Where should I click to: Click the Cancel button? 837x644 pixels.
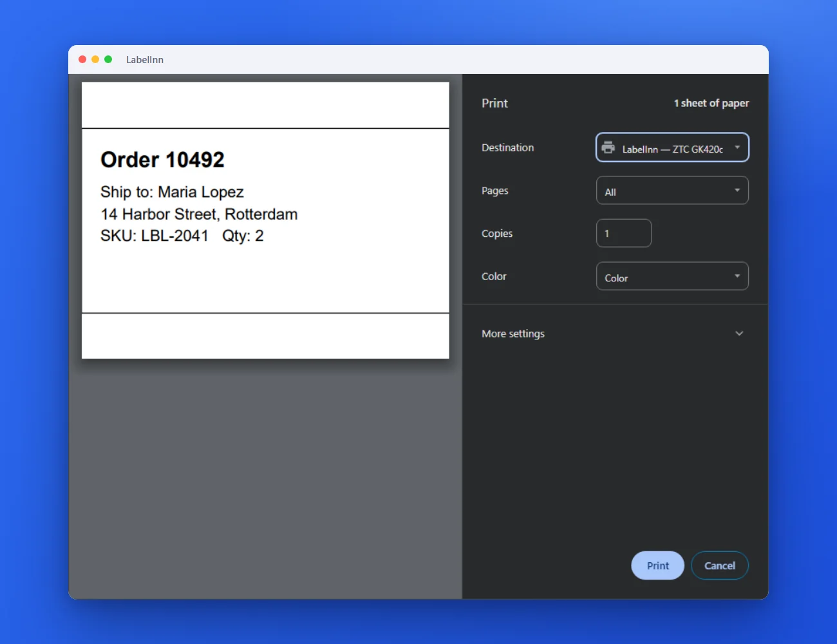tap(719, 565)
